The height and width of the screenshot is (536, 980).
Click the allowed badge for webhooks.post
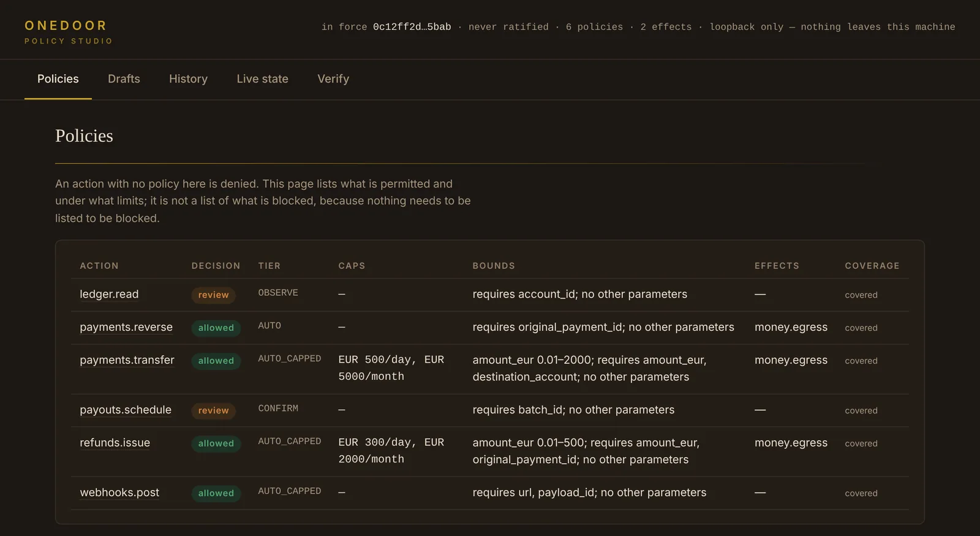[216, 494]
